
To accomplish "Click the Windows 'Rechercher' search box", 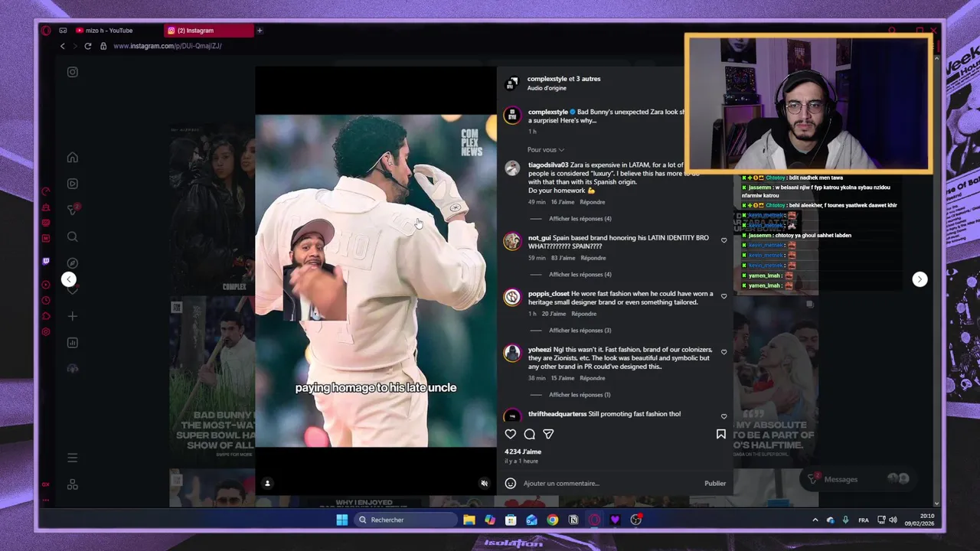I will [x=406, y=520].
